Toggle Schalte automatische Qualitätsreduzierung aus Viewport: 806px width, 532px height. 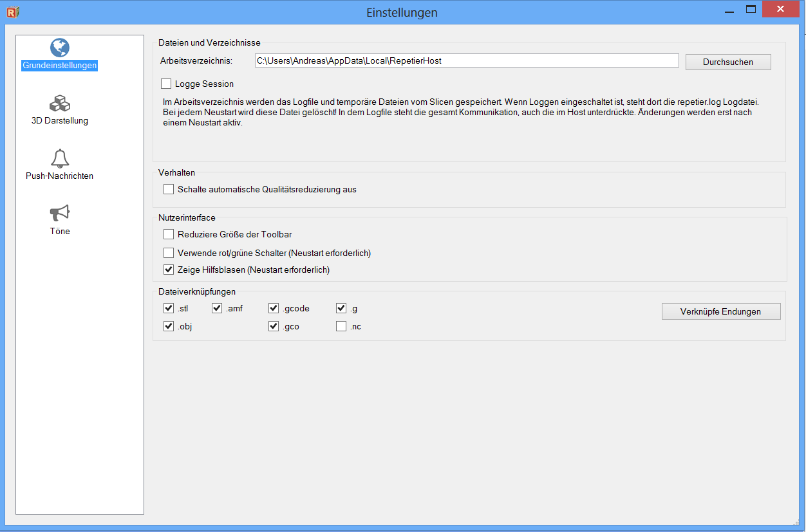pyautogui.click(x=169, y=189)
